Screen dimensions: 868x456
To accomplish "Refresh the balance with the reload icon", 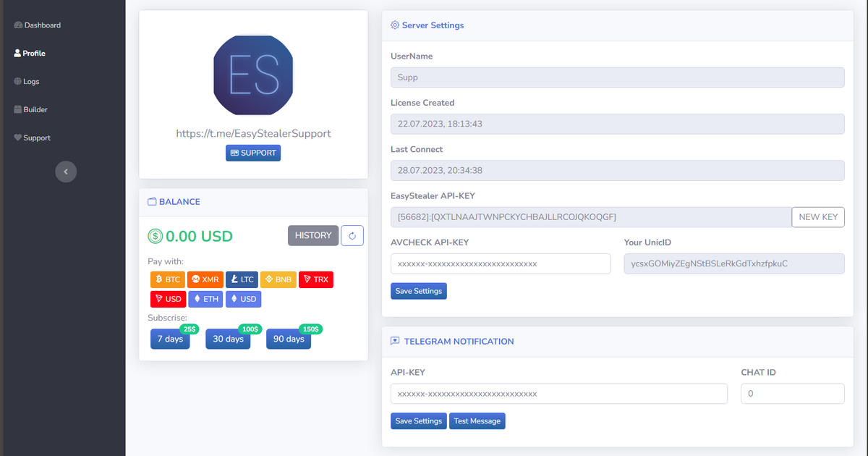I will [x=352, y=235].
